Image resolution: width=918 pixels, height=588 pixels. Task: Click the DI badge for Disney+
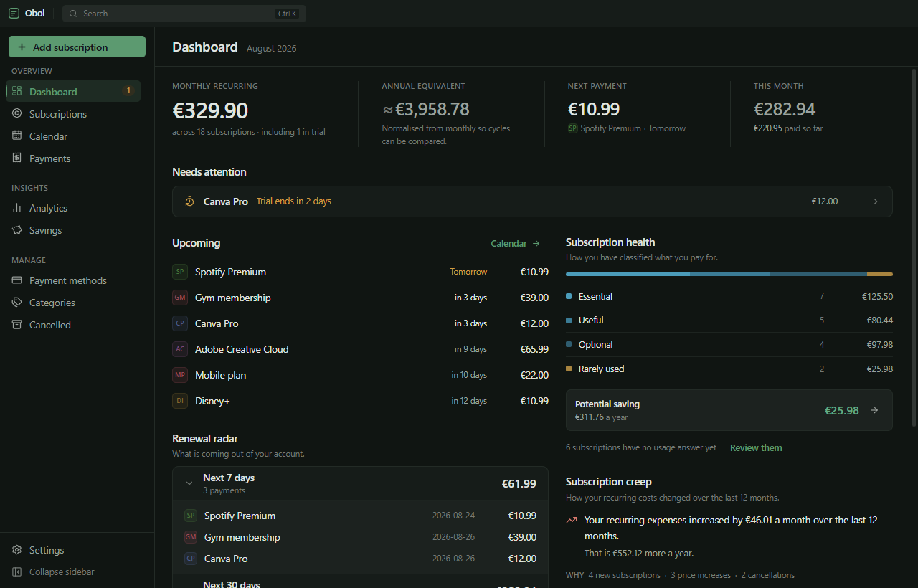click(x=180, y=401)
